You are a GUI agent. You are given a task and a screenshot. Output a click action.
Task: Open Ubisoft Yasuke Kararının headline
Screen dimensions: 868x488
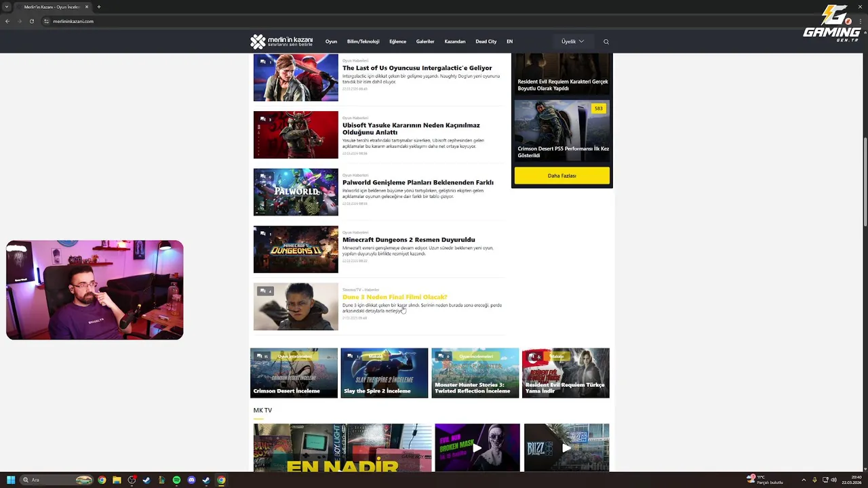[411, 129]
